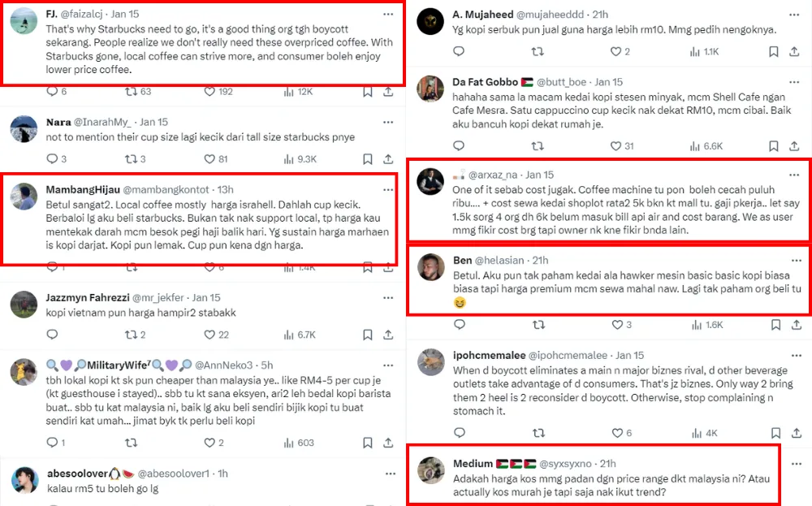Open more options on MambangHijau's tweet

(x=387, y=189)
